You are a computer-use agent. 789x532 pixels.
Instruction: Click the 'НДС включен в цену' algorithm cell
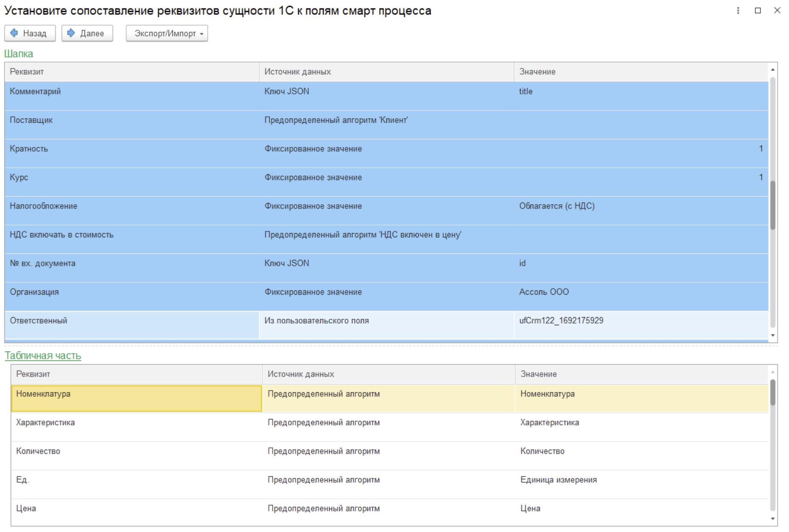pos(386,239)
